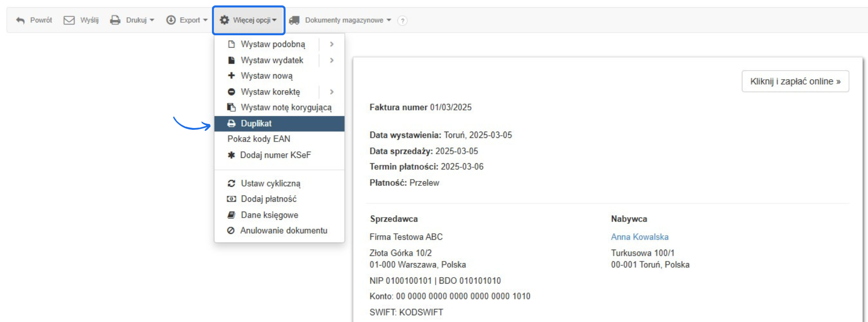This screenshot has width=868, height=322.
Task: Choose Pokaż kody EAN menu entry
Action: click(259, 139)
